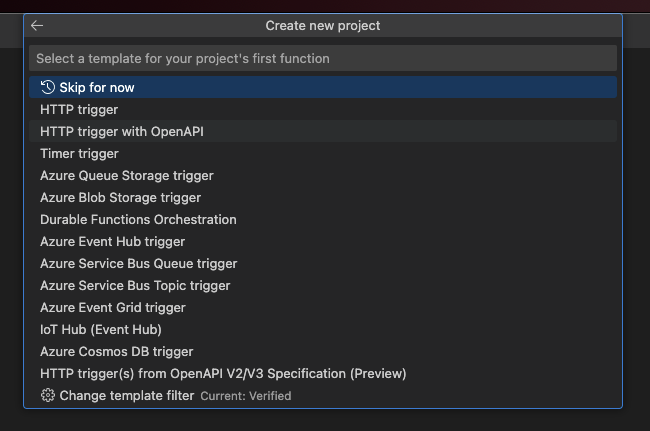This screenshot has width=650, height=431.
Task: Pick Azure Cosmos DB trigger
Action: tap(117, 352)
